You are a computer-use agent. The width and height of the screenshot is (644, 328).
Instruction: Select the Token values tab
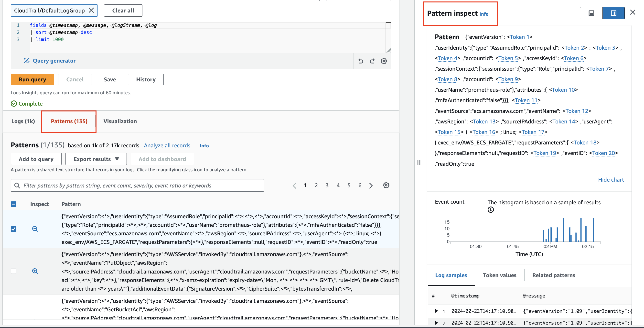click(x=500, y=275)
